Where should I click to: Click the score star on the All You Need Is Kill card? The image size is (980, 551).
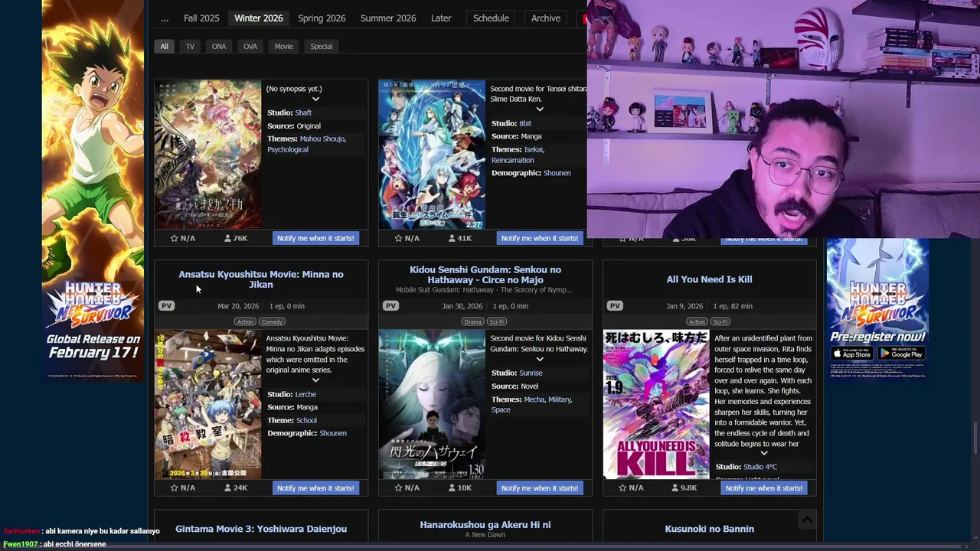pos(622,488)
